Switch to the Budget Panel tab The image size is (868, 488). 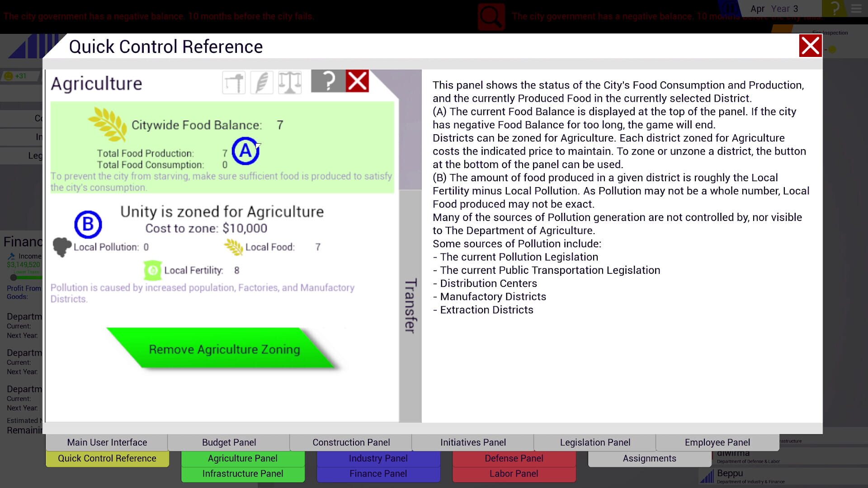(x=229, y=442)
